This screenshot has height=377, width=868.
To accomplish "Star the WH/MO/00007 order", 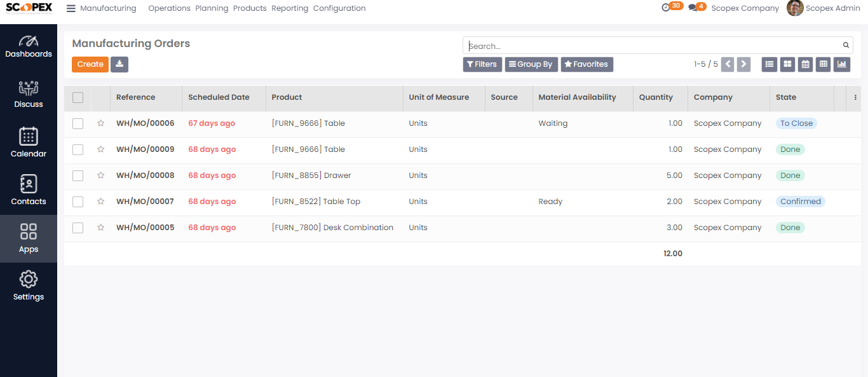I will [100, 202].
